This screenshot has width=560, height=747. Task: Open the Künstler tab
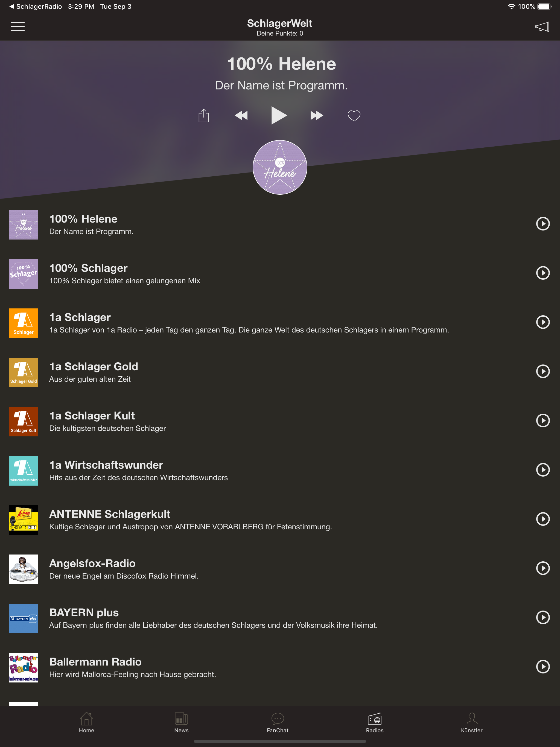[x=472, y=722]
